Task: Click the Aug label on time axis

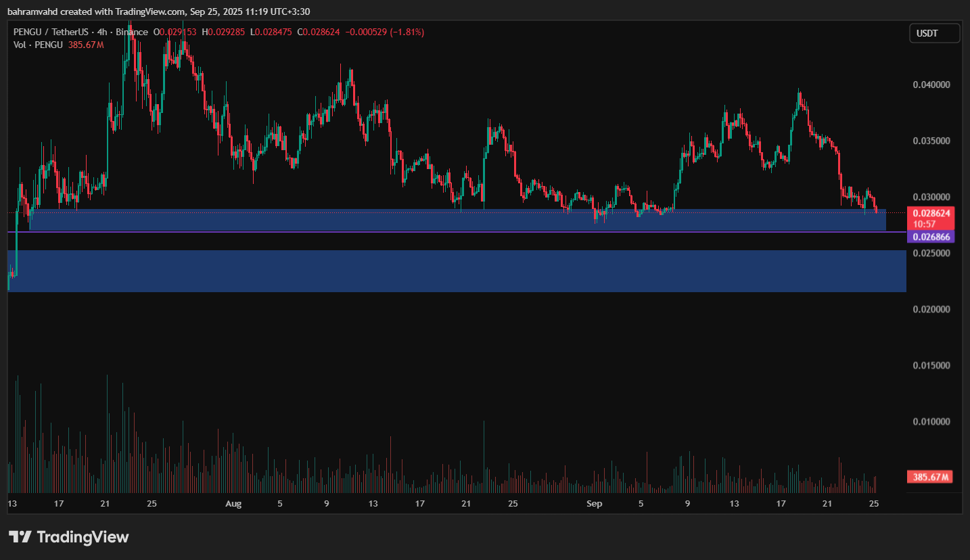Action: pyautogui.click(x=233, y=504)
